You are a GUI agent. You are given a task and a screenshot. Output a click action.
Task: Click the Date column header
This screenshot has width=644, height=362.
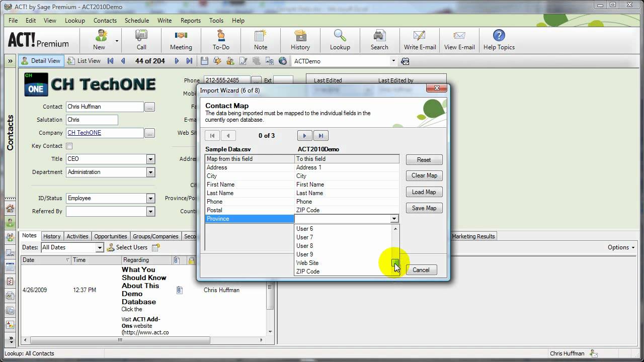[46, 260]
